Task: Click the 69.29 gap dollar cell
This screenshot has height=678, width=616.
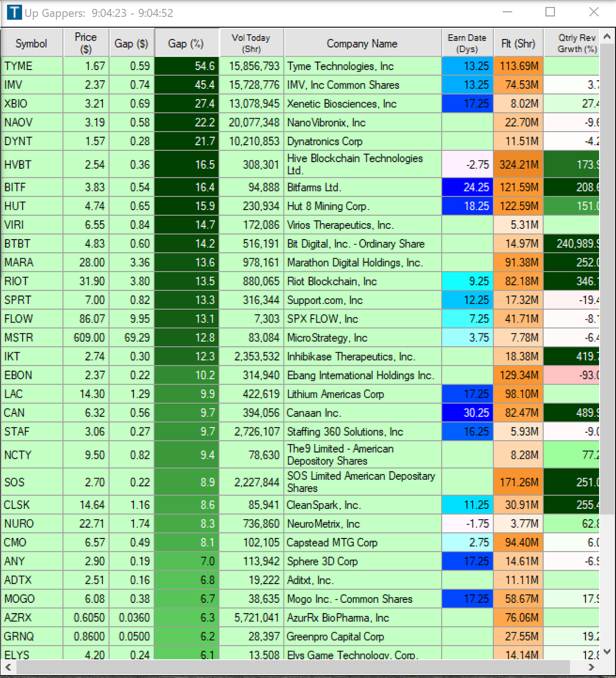Action: pos(132,337)
